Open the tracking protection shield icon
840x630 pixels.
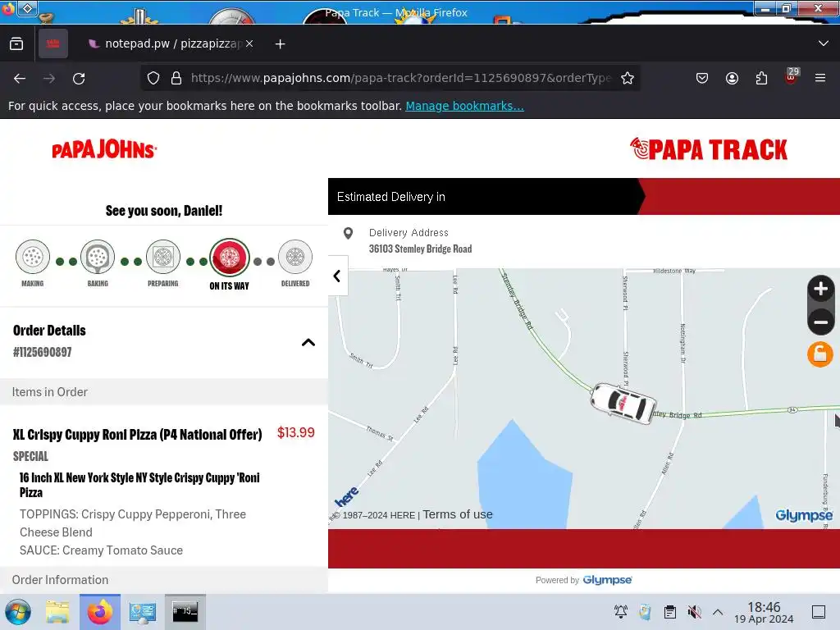pyautogui.click(x=153, y=78)
